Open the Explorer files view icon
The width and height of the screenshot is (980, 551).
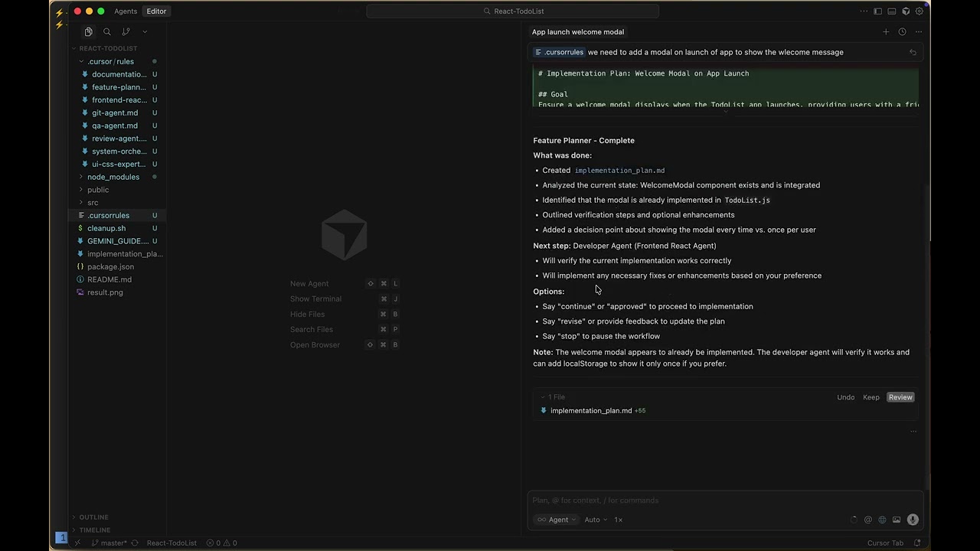89,31
